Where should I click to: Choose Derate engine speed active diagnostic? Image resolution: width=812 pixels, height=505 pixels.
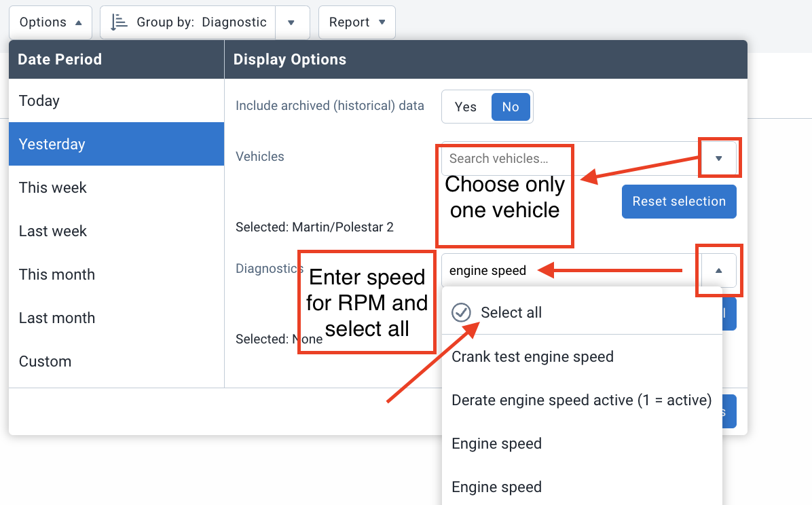(x=582, y=400)
